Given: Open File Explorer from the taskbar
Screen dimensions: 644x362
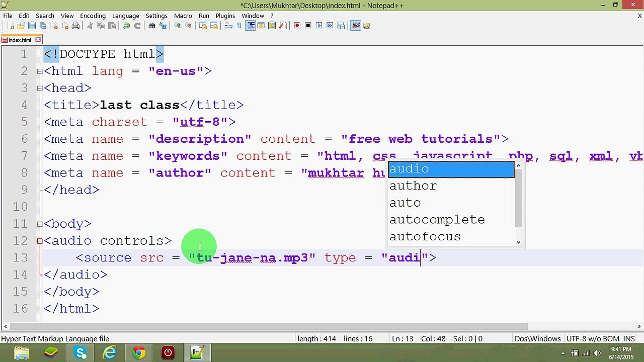Looking at the screenshot, I should click(21, 353).
